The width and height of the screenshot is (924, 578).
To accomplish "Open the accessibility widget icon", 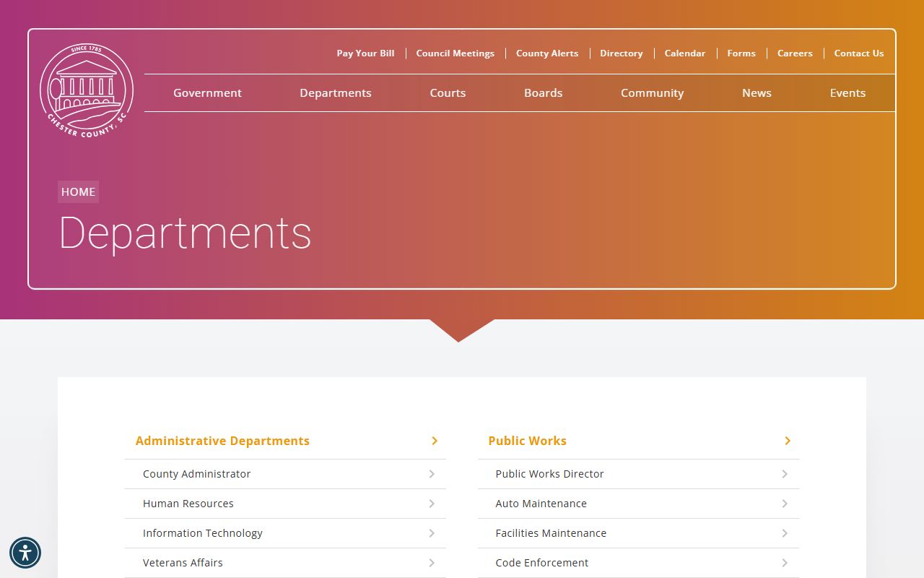I will pyautogui.click(x=25, y=553).
